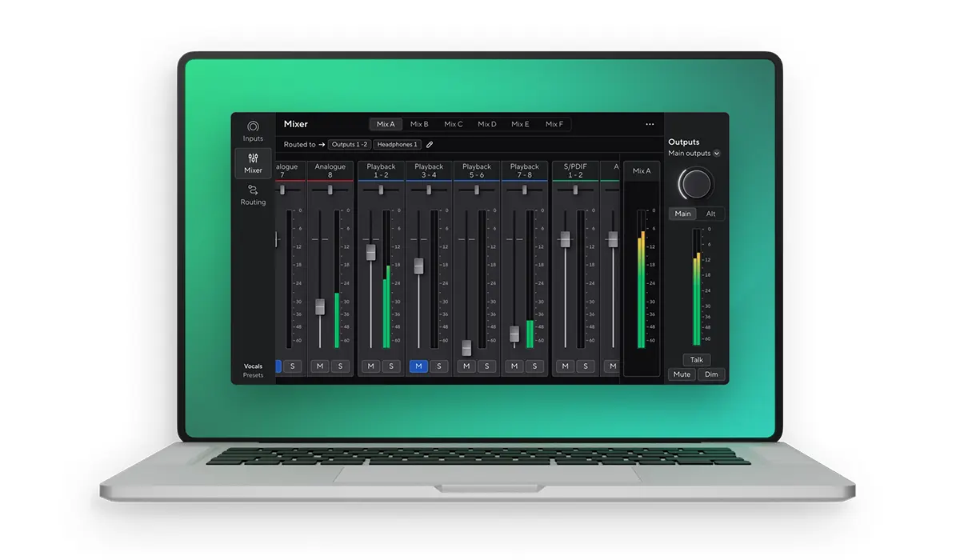Edit the mix routing with the pencil icon
The height and width of the screenshot is (560, 960).
point(430,145)
